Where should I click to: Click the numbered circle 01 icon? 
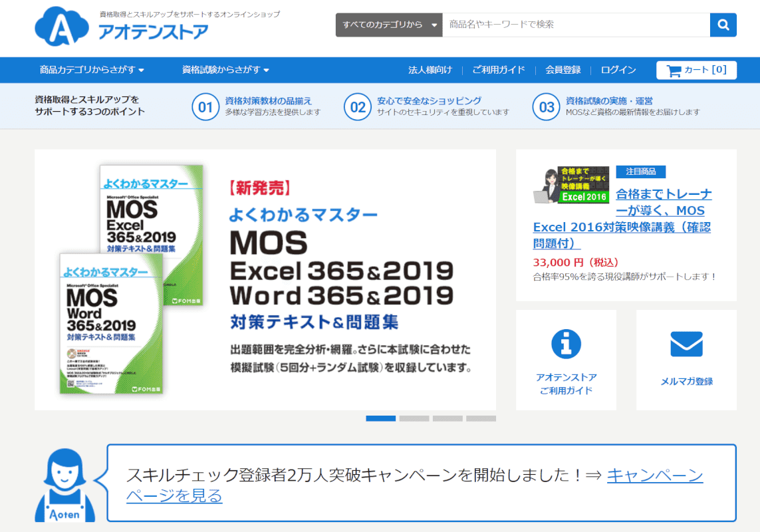tap(205, 106)
